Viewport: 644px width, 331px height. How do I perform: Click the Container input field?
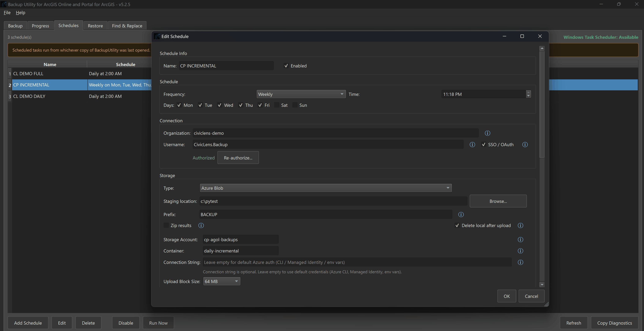tap(241, 251)
